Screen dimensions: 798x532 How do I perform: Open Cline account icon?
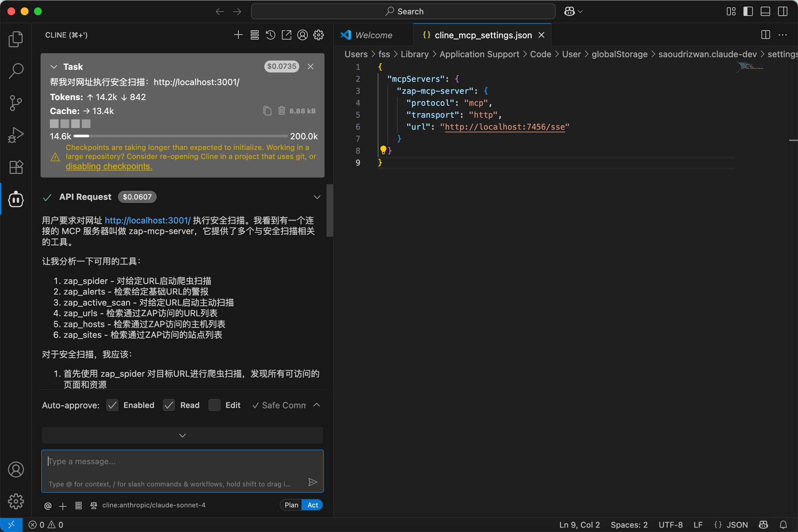302,35
